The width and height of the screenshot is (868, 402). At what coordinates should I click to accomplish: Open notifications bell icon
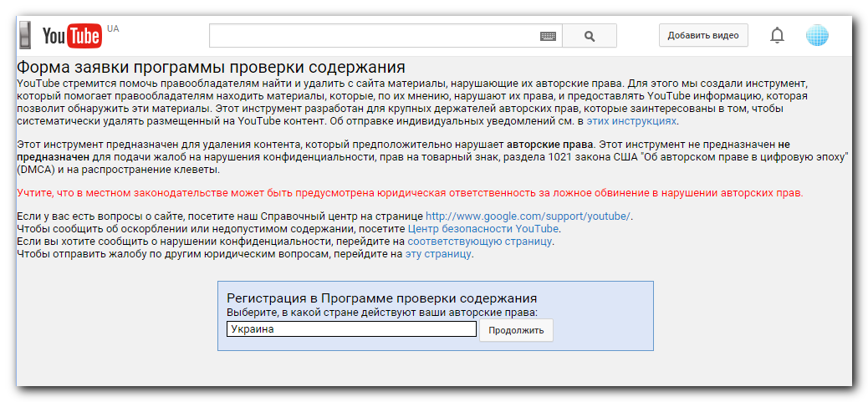click(777, 35)
